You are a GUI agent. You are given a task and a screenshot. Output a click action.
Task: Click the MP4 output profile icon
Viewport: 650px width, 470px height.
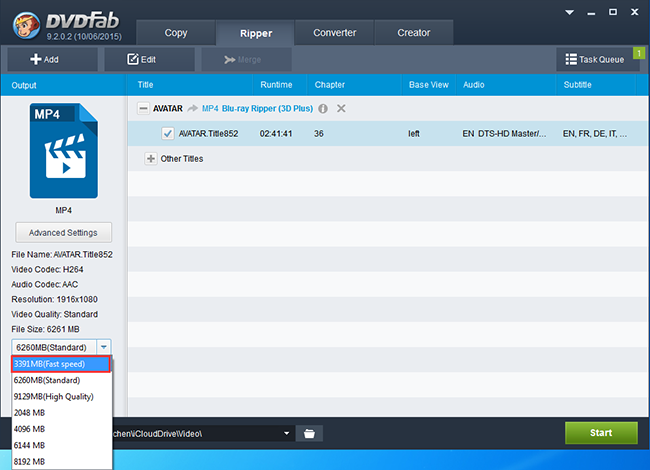click(63, 151)
